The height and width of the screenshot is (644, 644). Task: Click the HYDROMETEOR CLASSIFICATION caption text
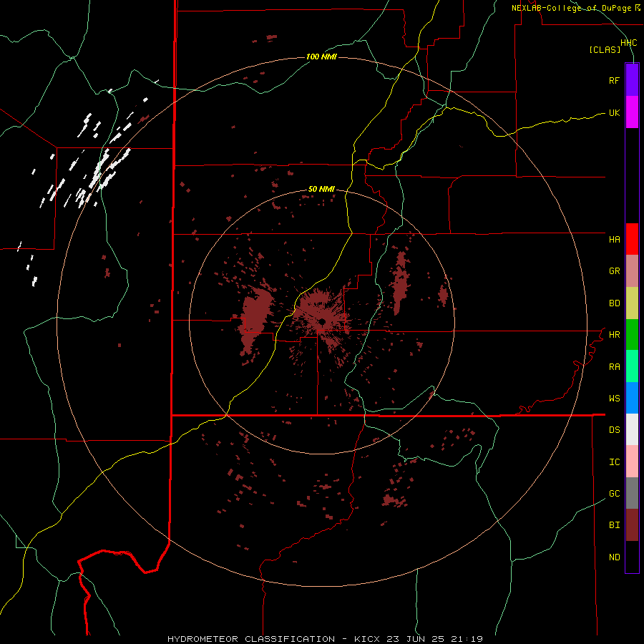(x=251, y=639)
